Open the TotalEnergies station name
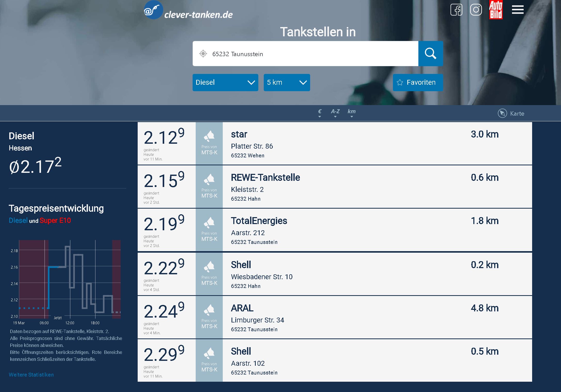The height and width of the screenshot is (392, 561). [259, 221]
